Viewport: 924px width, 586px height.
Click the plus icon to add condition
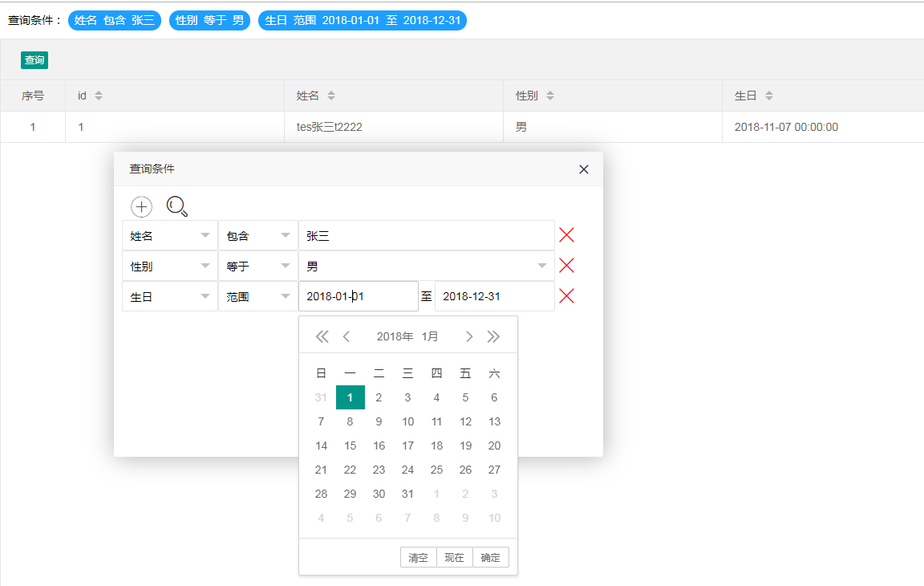pos(141,206)
